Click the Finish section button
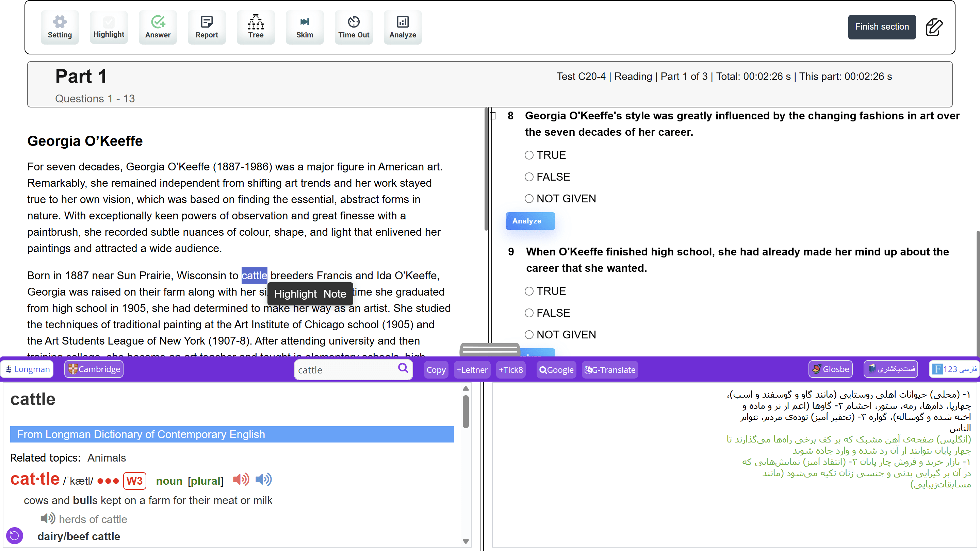The height and width of the screenshot is (551, 980). [x=881, y=27]
